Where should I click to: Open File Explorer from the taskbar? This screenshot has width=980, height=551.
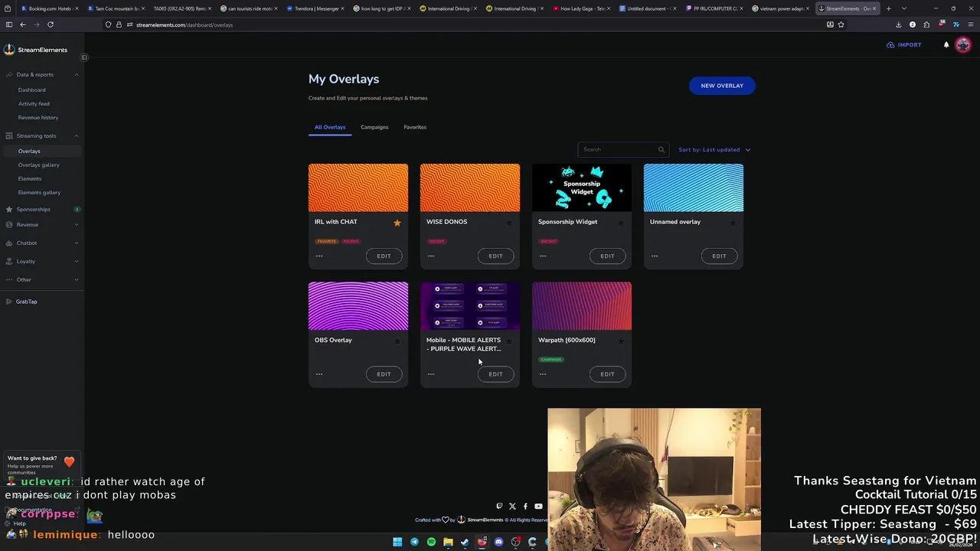pos(448,542)
